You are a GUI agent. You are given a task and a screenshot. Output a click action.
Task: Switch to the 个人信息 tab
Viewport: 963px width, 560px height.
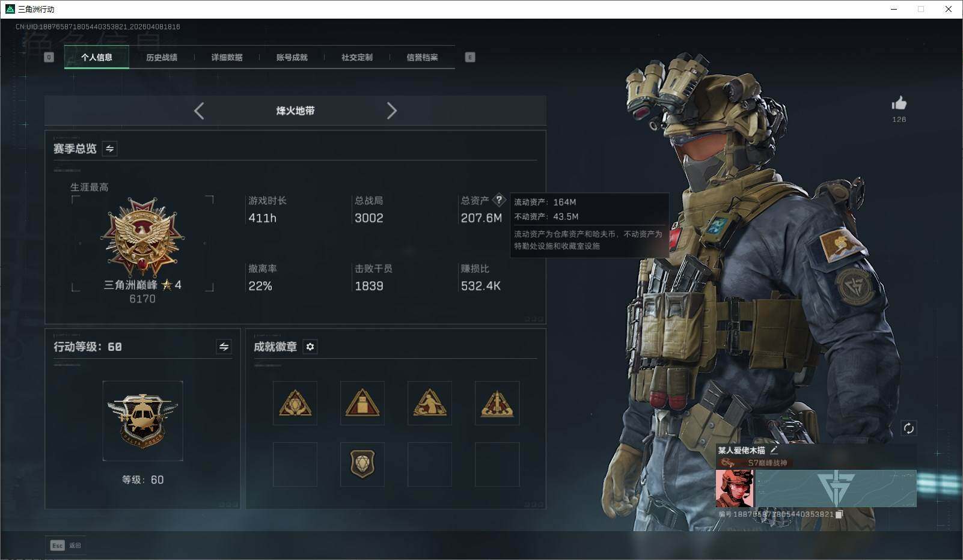tap(97, 57)
